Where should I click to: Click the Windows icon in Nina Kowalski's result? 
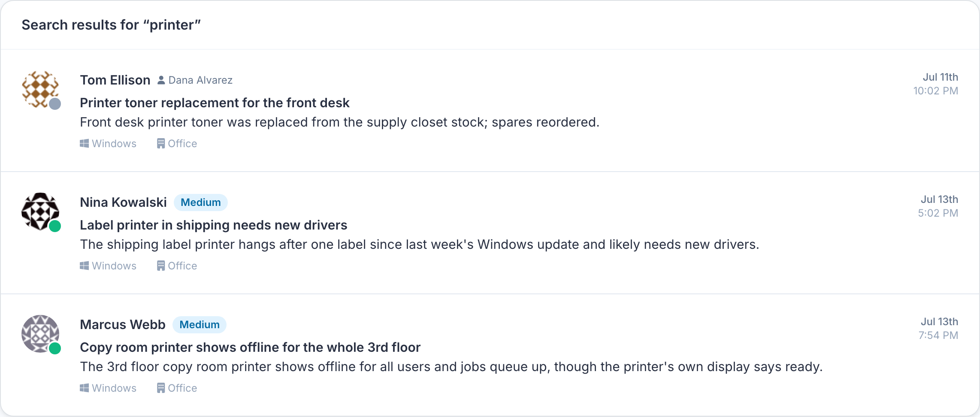point(84,266)
